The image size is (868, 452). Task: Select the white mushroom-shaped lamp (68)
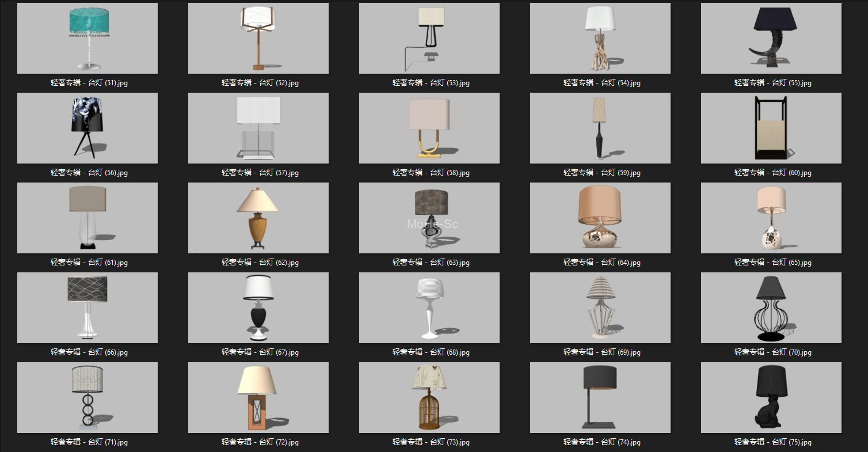point(429,307)
